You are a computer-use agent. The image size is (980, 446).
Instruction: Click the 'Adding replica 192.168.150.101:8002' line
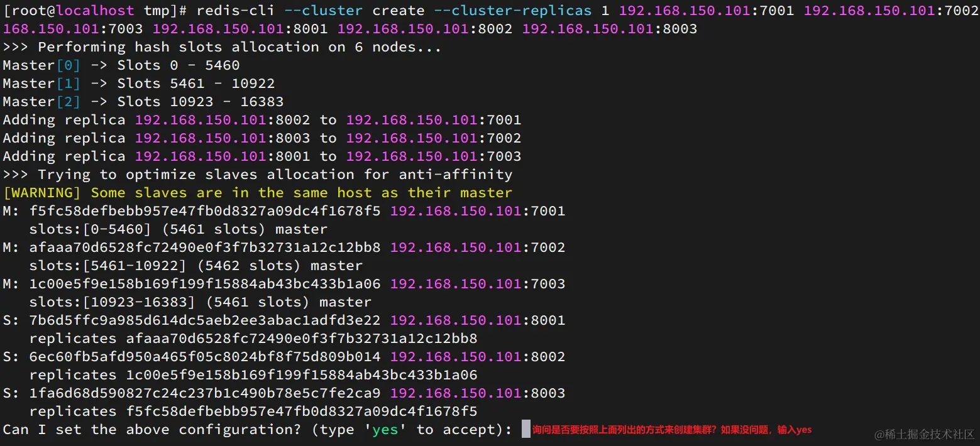pos(262,120)
